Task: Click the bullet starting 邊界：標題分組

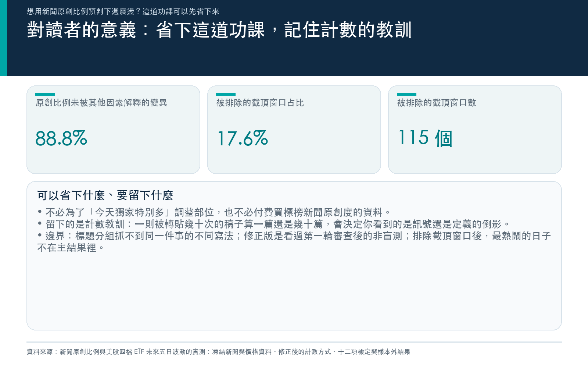Action: (294, 242)
